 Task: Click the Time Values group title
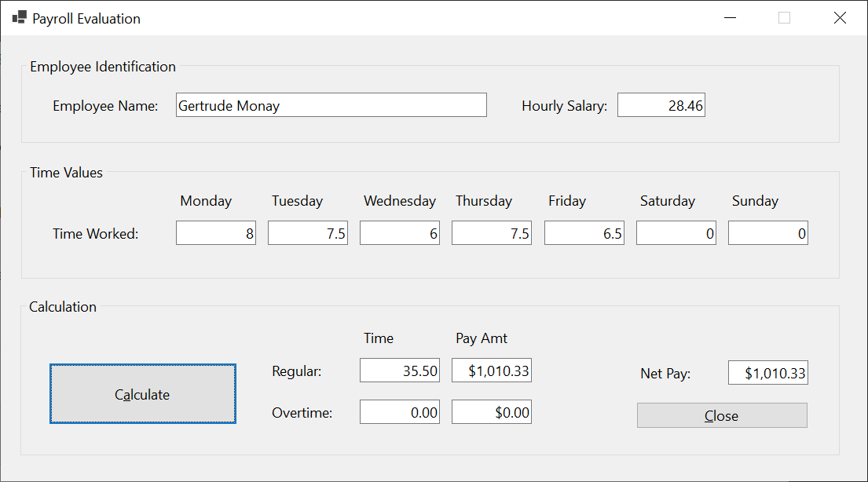(67, 173)
